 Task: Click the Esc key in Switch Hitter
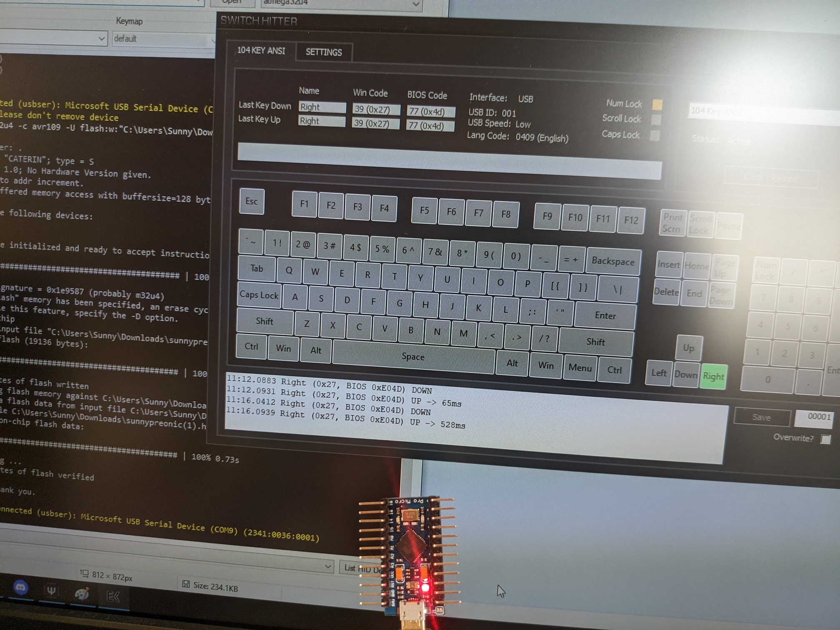(x=252, y=201)
